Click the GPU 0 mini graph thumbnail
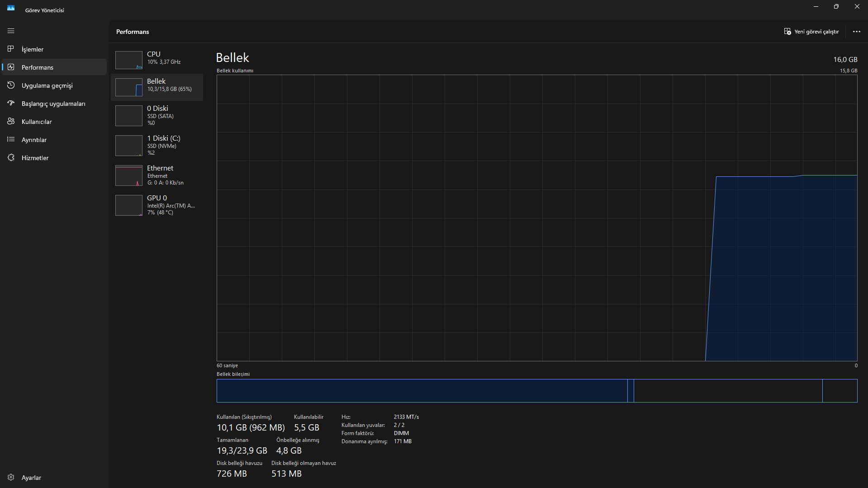This screenshot has height=488, width=868. pos(129,205)
